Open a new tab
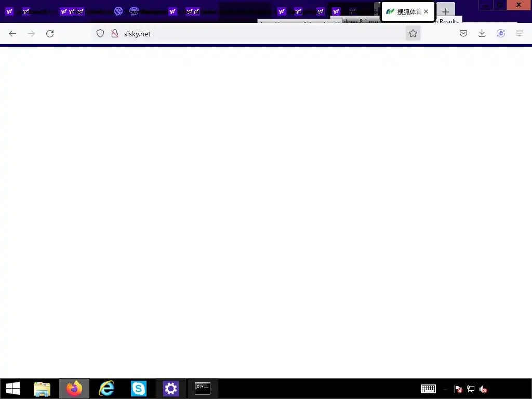 445,11
